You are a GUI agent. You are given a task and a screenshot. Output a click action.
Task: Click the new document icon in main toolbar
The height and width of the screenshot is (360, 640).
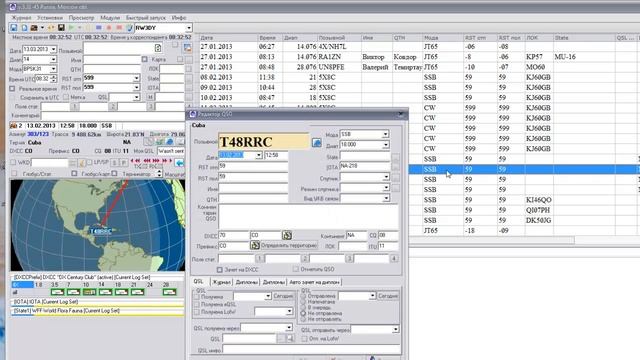(x=24, y=28)
